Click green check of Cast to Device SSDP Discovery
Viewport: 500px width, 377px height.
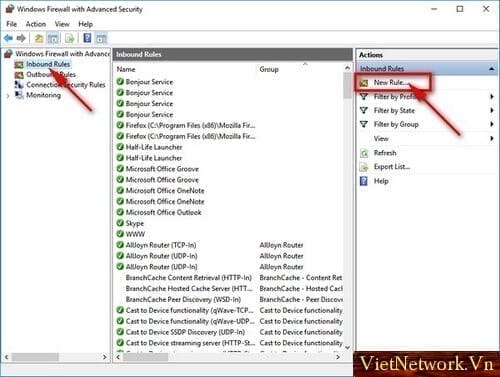tap(120, 332)
